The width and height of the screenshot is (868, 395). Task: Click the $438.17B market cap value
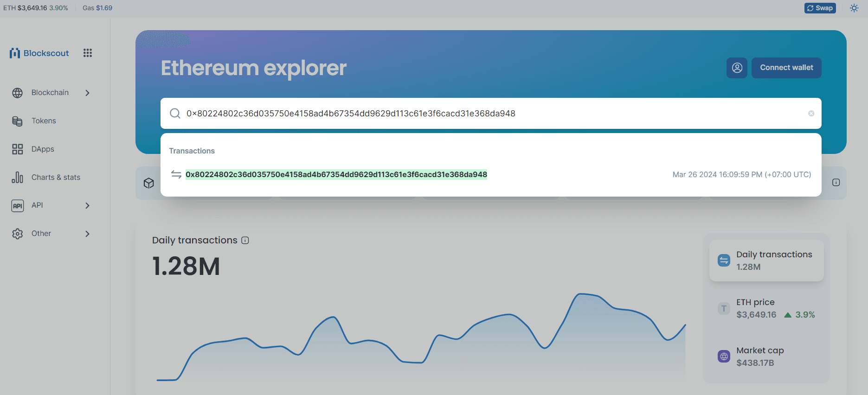pyautogui.click(x=755, y=363)
